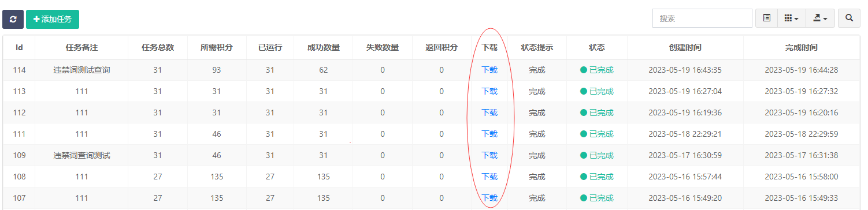868x210 pixels.
Task: Sort by the Id column header
Action: point(19,47)
